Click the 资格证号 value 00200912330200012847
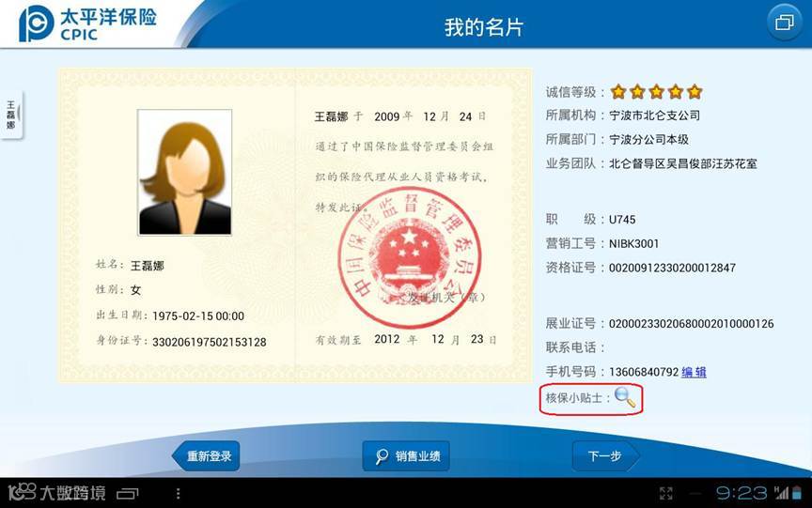This screenshot has width=812, height=508. (x=672, y=268)
